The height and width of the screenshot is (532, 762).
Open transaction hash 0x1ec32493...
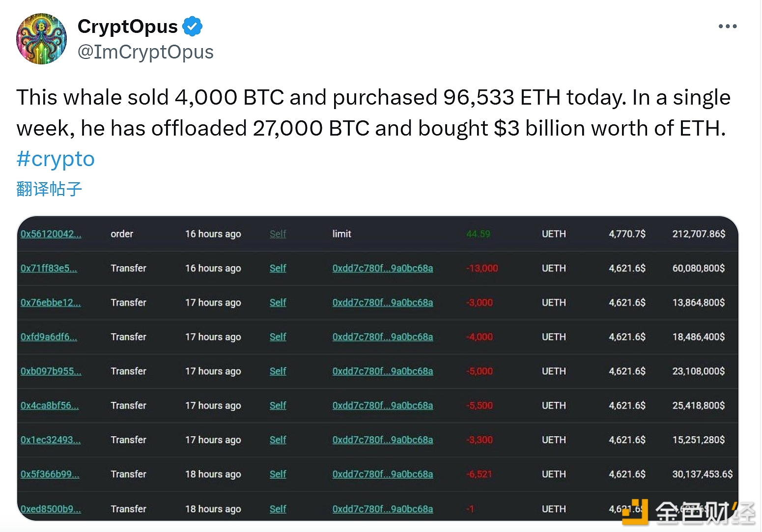click(x=51, y=440)
